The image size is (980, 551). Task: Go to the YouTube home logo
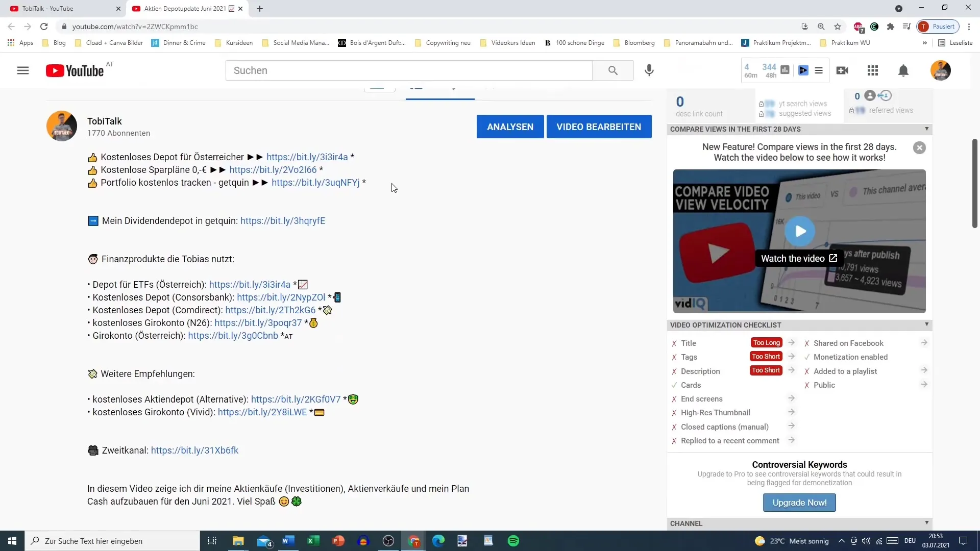tap(75, 70)
